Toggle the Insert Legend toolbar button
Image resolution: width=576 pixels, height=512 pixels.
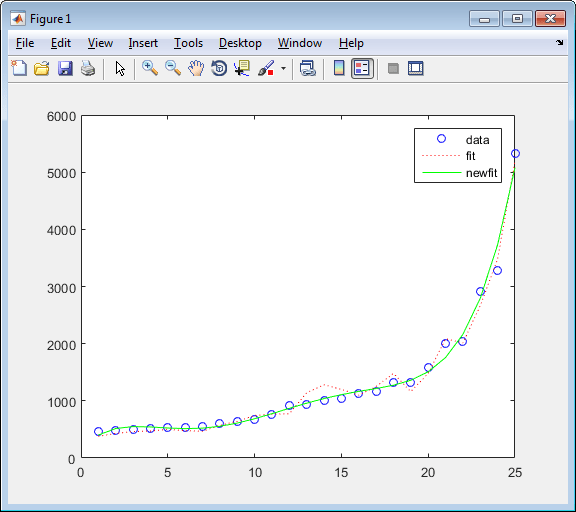click(x=362, y=68)
